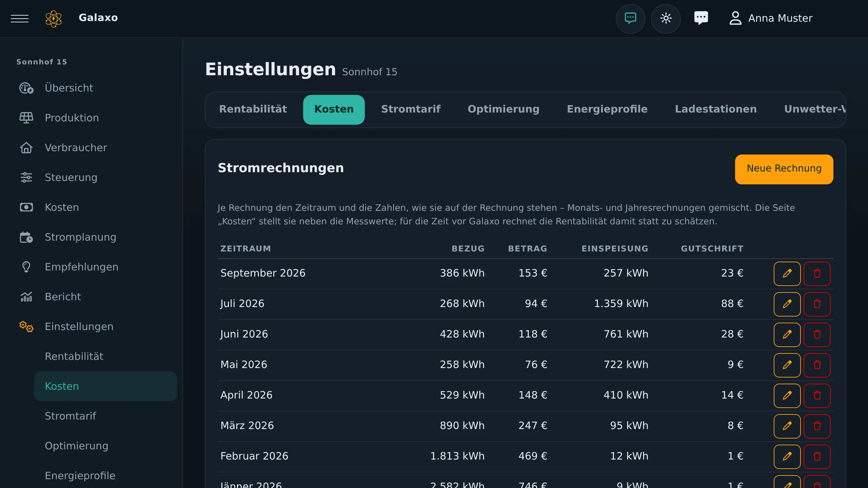Open sidebar sub-item Rentabilität
This screenshot has width=868, height=488.
tap(105, 356)
